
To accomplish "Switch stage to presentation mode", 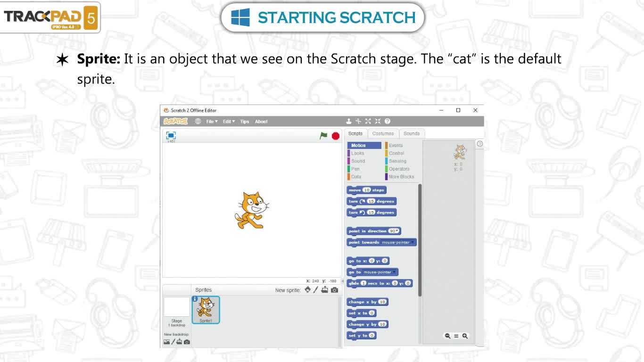I will click(x=171, y=135).
